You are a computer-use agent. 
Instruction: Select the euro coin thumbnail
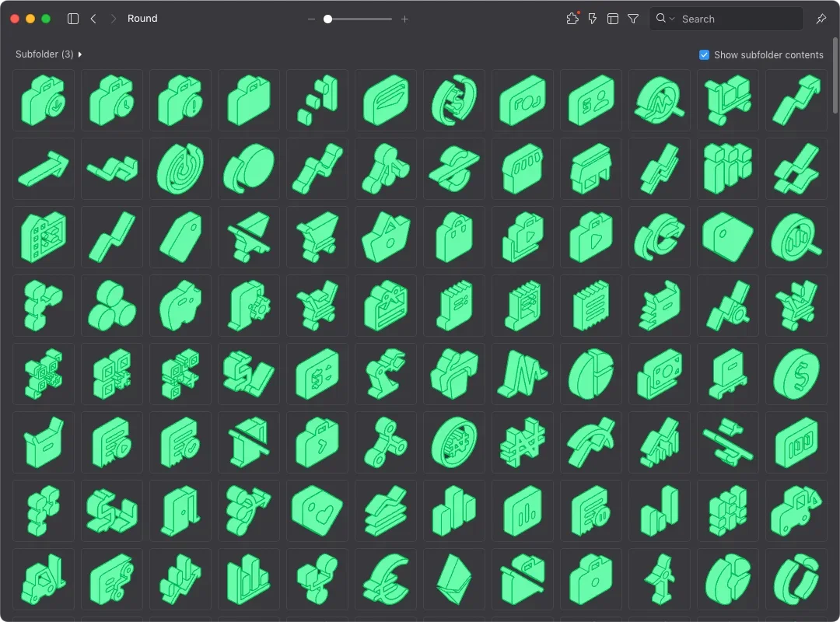pos(386,579)
